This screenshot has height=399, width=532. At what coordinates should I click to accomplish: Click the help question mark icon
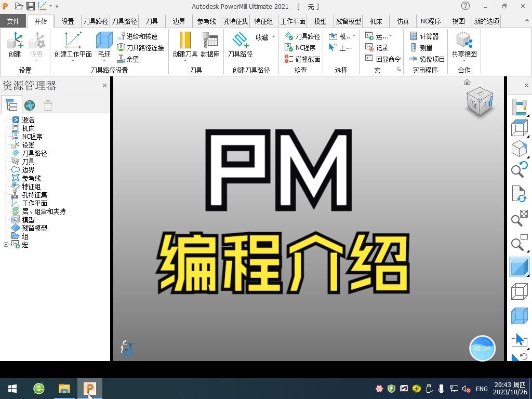465,6
